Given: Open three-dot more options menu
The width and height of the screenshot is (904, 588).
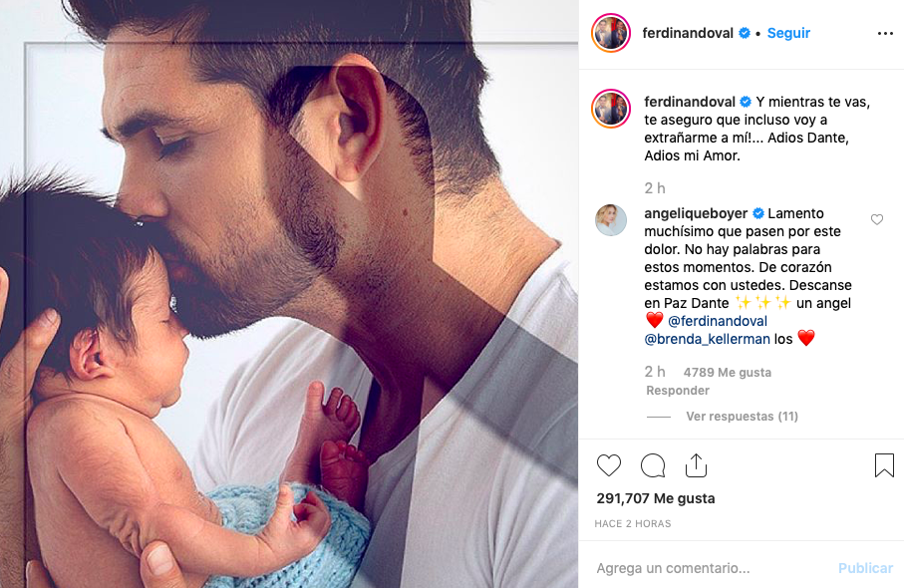Looking at the screenshot, I should [x=885, y=34].
